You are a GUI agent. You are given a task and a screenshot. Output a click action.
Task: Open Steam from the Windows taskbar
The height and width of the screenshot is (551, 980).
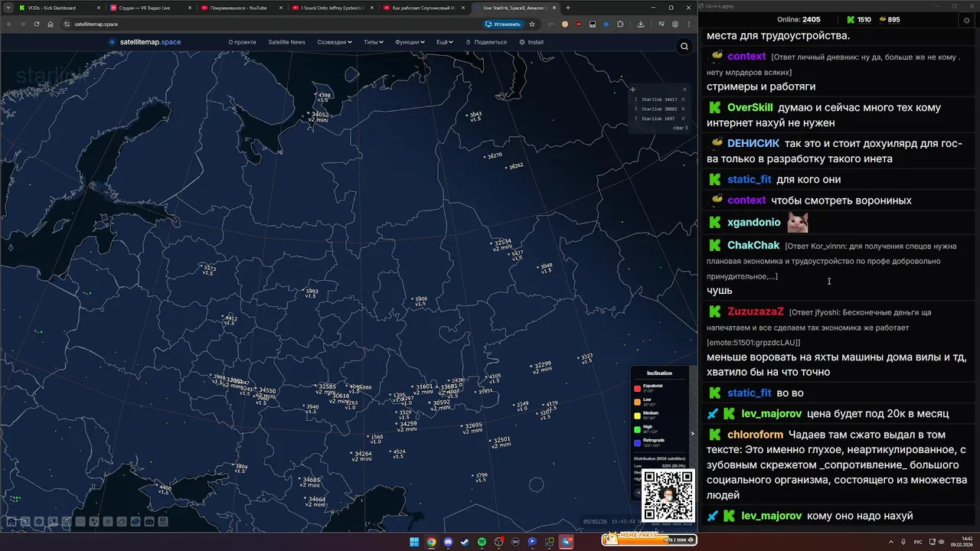(465, 542)
